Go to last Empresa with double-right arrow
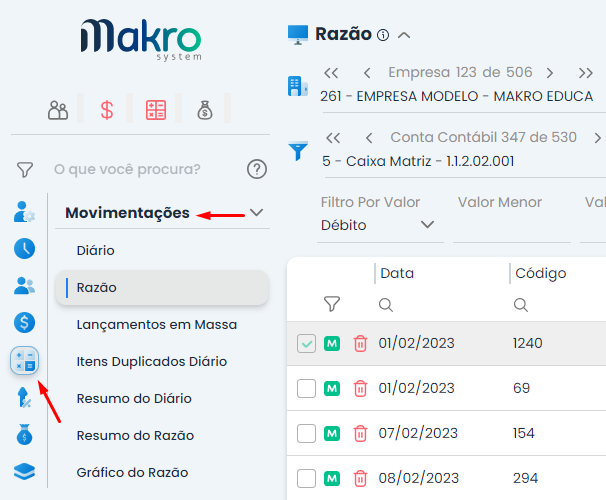Screen dimensions: 606x500 coord(586,73)
